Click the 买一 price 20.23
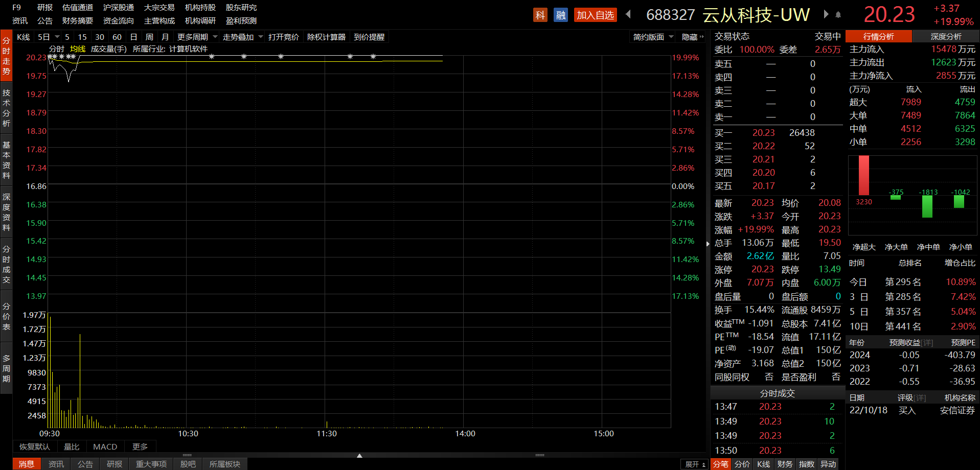 [x=764, y=133]
